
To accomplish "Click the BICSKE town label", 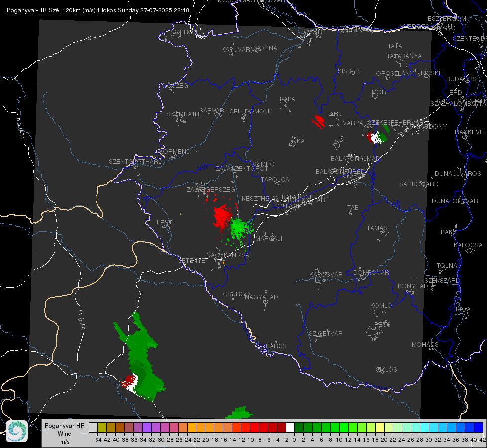I will coord(431,73).
